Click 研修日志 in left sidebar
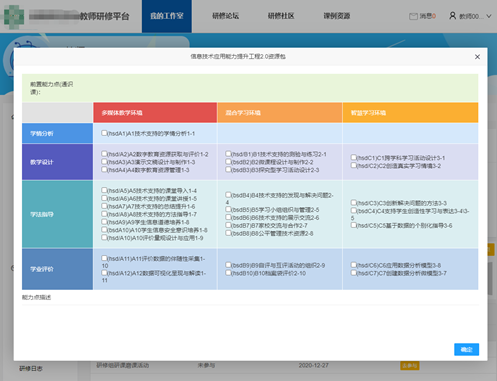 31,368
